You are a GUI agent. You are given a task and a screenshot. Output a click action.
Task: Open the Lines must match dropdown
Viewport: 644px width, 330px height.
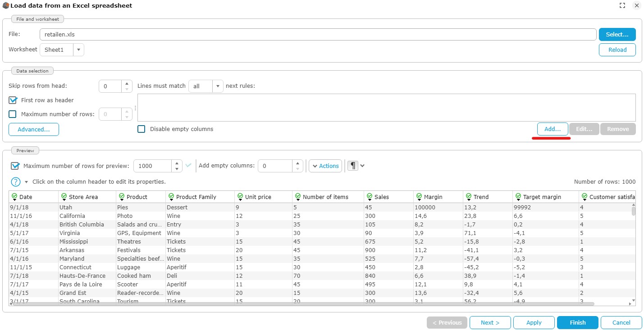click(x=218, y=86)
